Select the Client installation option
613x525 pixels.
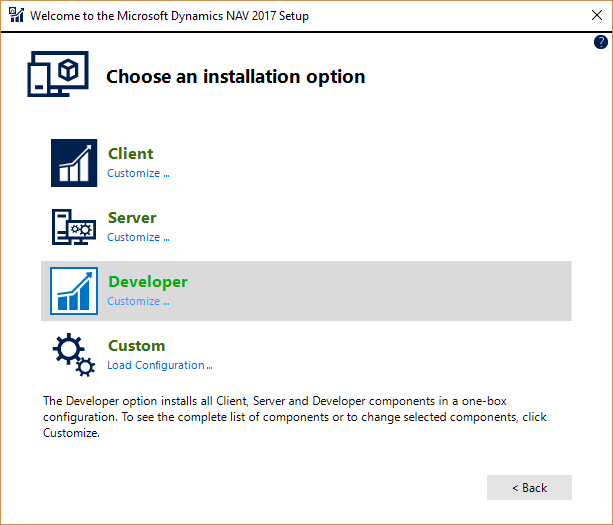(x=131, y=154)
